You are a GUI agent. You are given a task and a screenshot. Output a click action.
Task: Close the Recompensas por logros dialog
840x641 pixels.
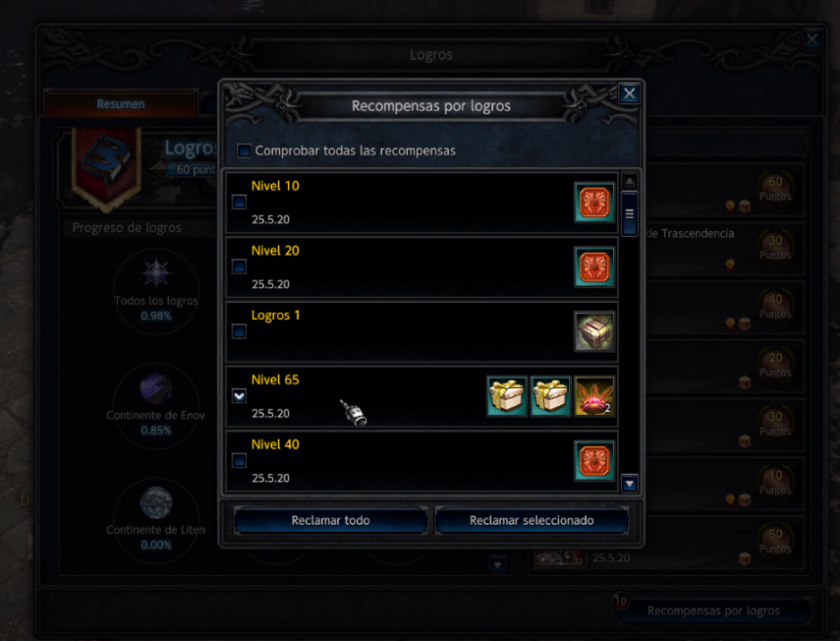[x=630, y=93]
